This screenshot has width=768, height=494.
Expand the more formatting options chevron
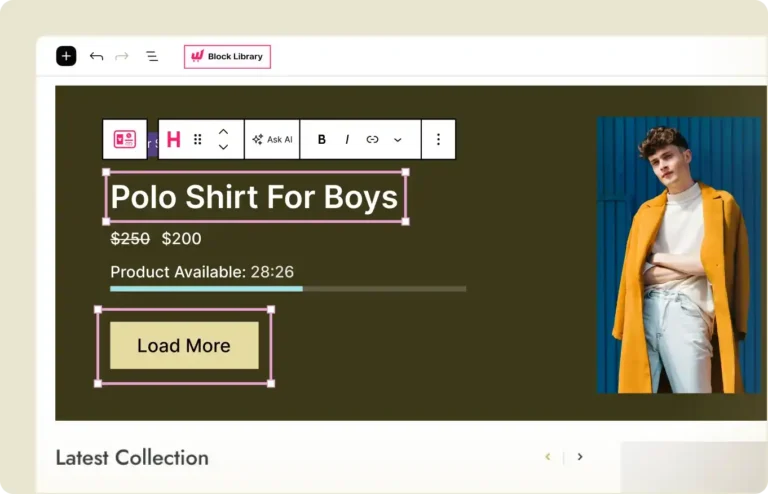(397, 140)
